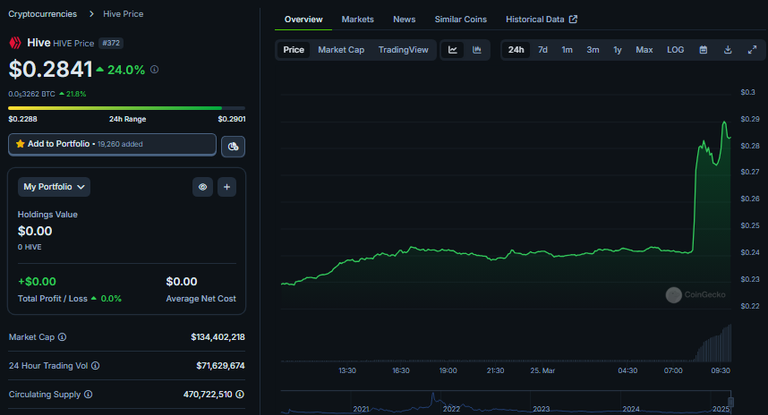Click the Average Net Cost label

[201, 298]
